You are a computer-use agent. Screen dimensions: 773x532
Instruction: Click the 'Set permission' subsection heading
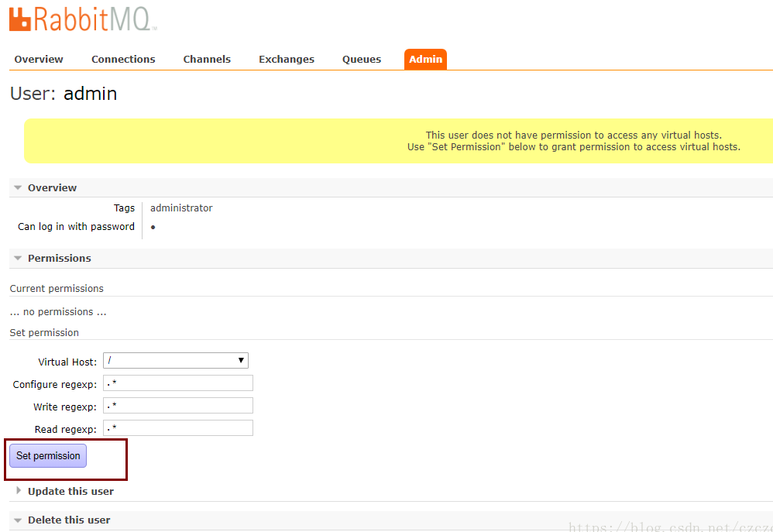click(44, 333)
